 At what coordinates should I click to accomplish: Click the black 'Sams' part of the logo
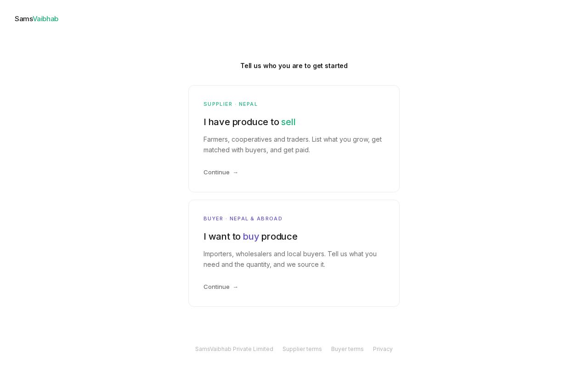[24, 19]
